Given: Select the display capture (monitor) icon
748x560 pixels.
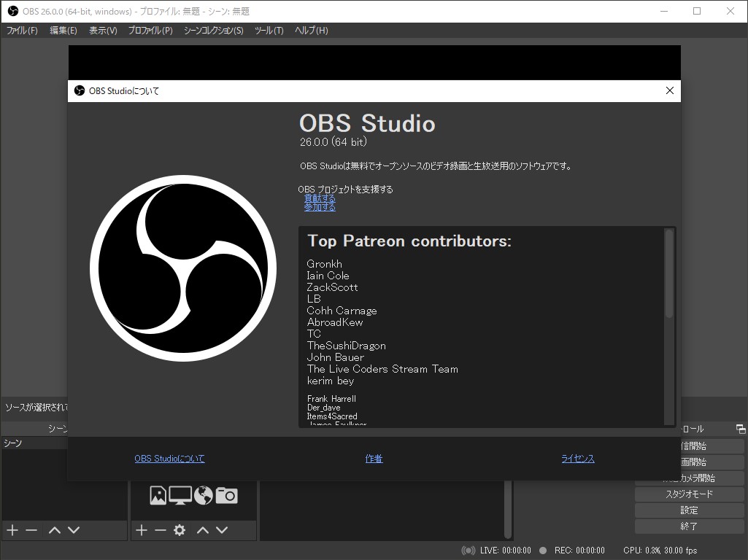Looking at the screenshot, I should 181,494.
